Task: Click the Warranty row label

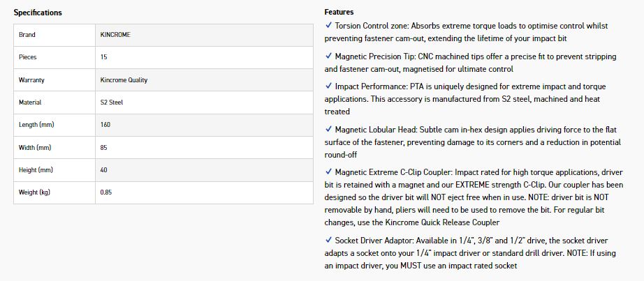Action: click(x=31, y=80)
